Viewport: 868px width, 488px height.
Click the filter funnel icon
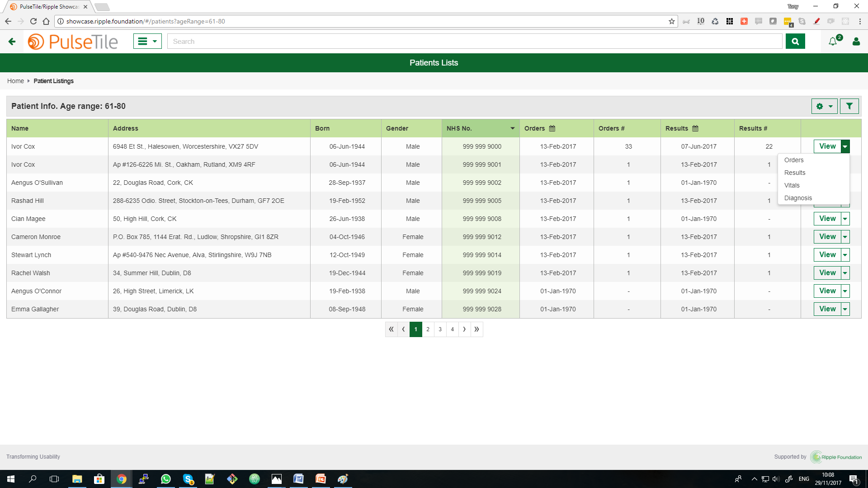(849, 106)
